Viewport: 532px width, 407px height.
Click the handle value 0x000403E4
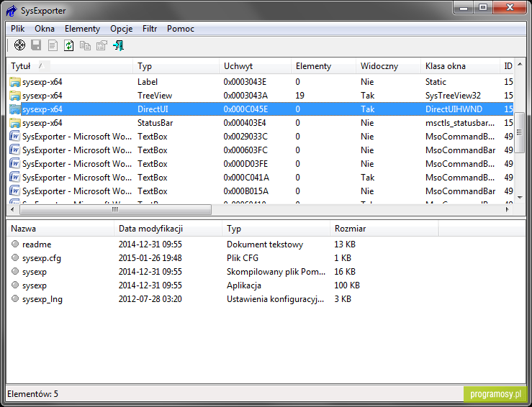[244, 123]
